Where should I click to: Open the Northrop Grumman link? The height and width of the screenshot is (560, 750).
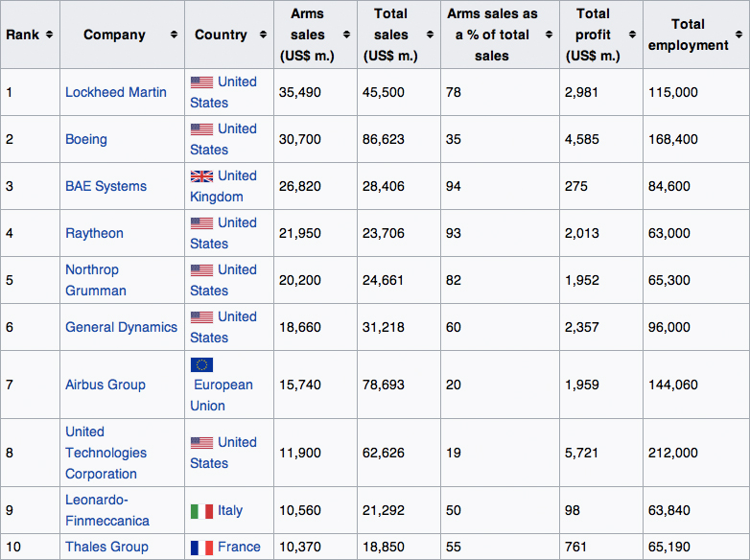(96, 280)
